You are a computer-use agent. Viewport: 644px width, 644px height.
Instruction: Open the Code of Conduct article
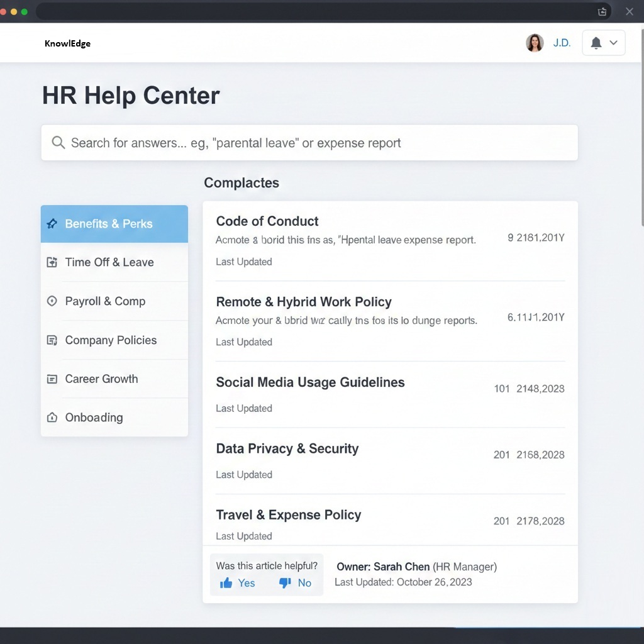267,221
